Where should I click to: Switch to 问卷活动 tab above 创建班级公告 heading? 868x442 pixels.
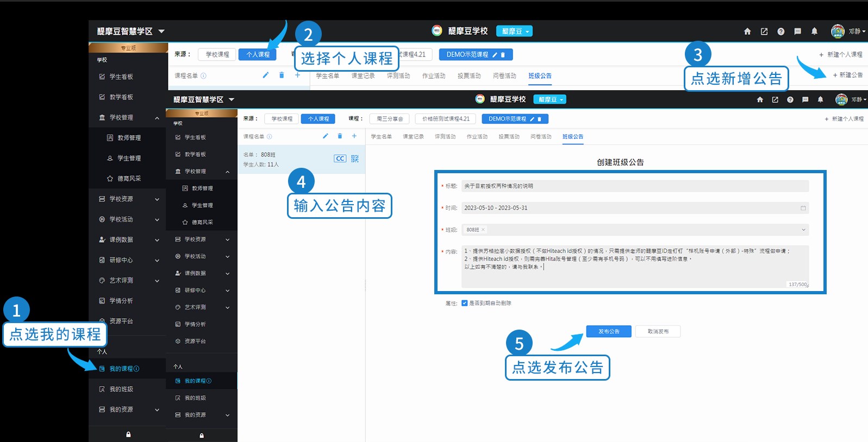click(x=540, y=137)
